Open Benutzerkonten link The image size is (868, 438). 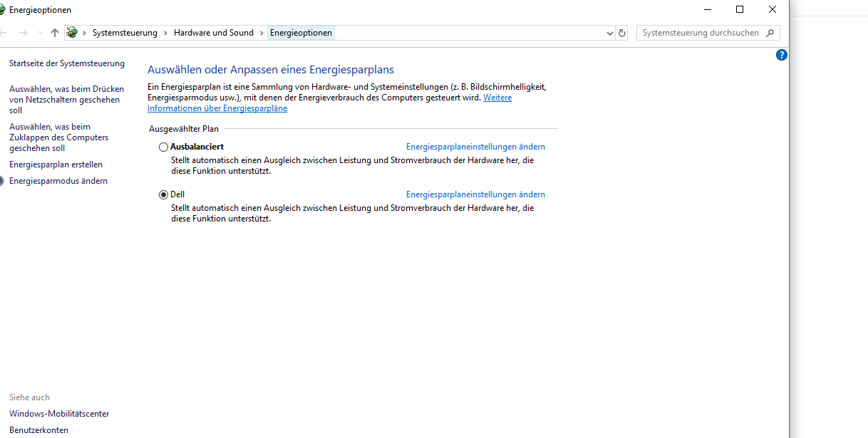point(38,430)
